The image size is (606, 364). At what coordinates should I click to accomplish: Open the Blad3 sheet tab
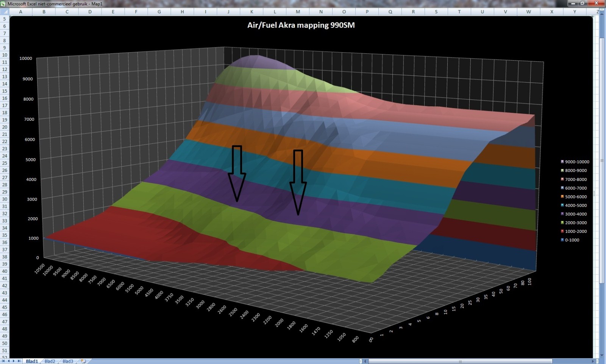tap(68, 361)
